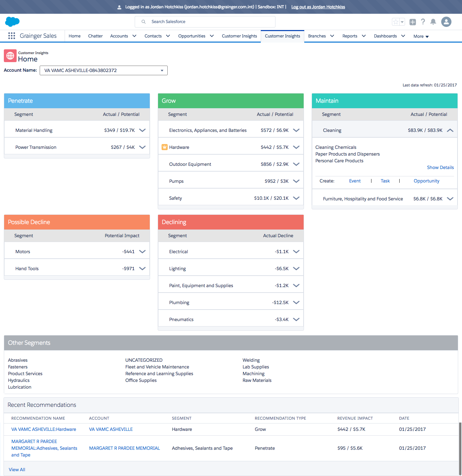This screenshot has width=462, height=476.
Task: Expand the Material Handling segment row
Action: tap(142, 130)
